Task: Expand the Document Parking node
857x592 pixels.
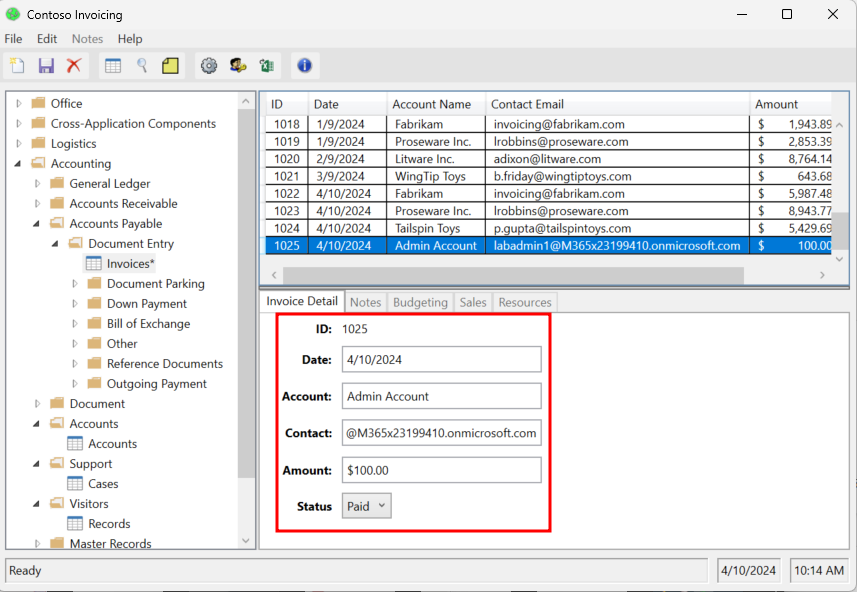Action: pos(75,284)
